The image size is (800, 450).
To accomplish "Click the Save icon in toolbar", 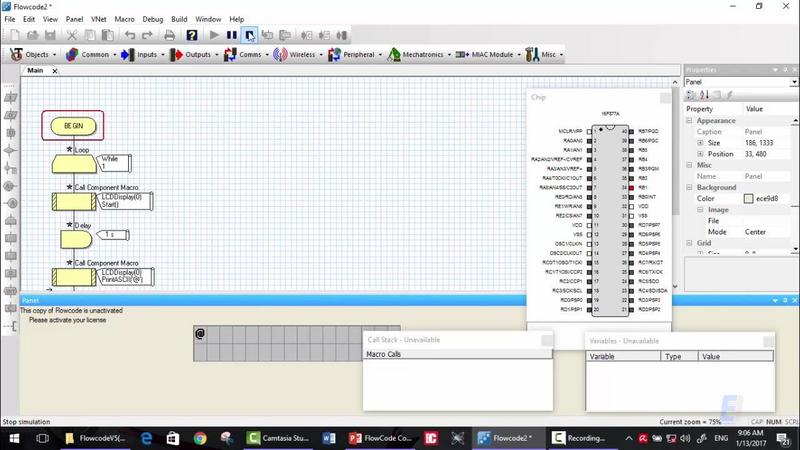I will [x=50, y=35].
